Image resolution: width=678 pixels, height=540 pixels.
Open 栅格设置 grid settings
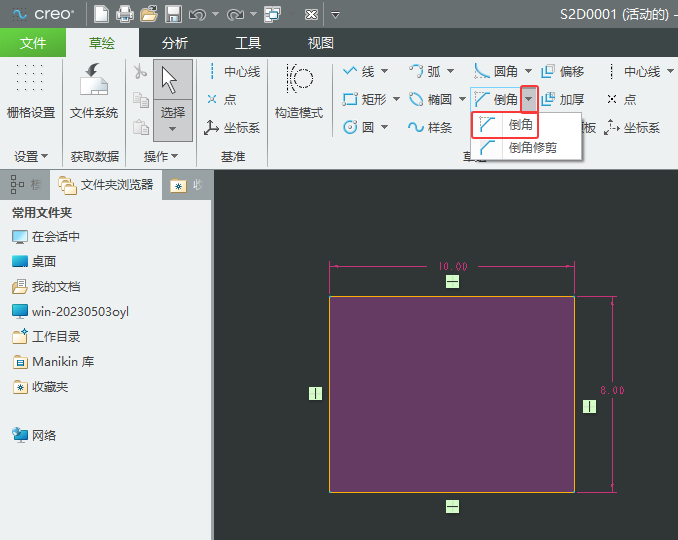point(31,91)
